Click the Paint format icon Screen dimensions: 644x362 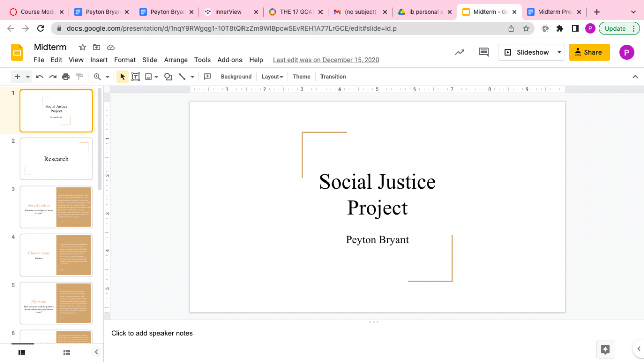pyautogui.click(x=79, y=77)
